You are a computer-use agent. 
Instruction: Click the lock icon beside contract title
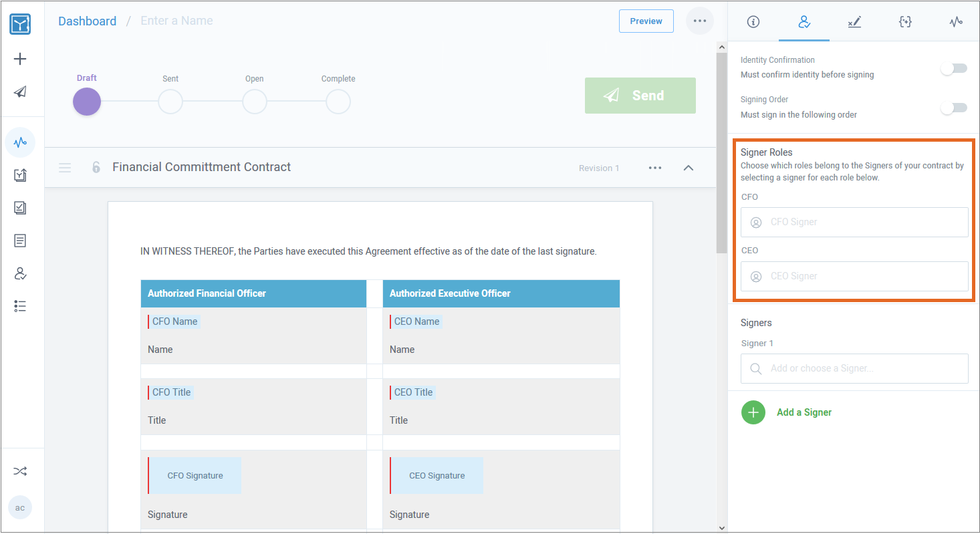pyautogui.click(x=96, y=167)
